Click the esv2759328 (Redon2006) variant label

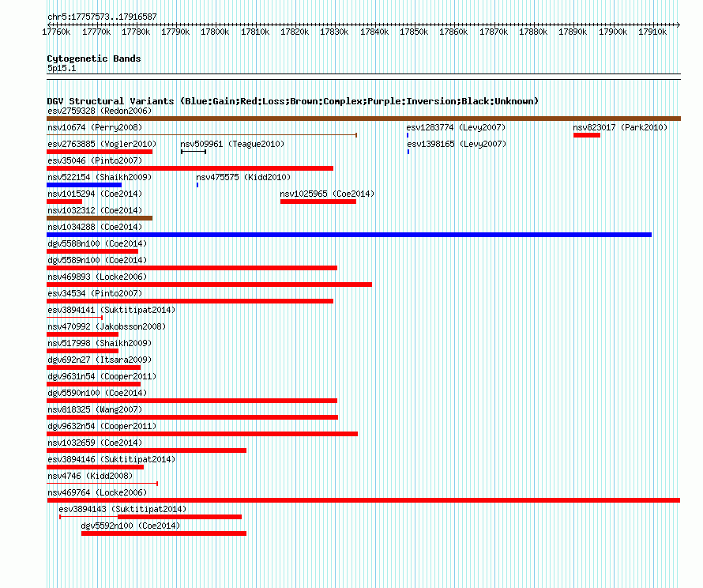pyautogui.click(x=100, y=111)
